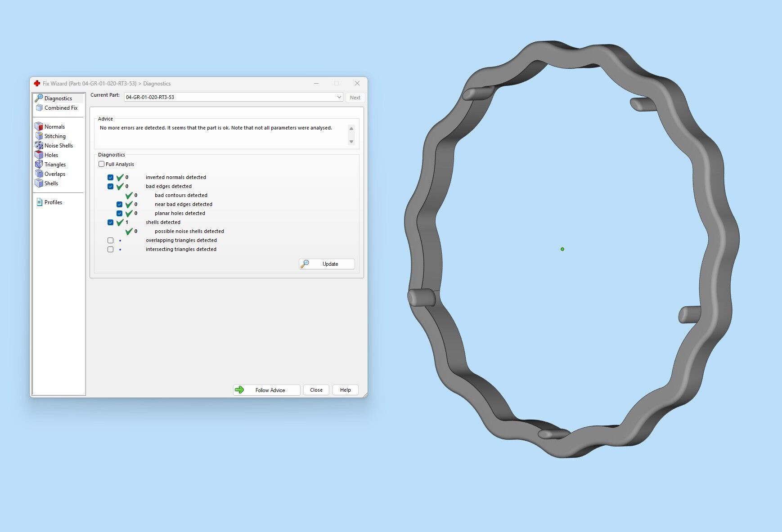The width and height of the screenshot is (782, 532).
Task: Click 'possible noise shells detected' text
Action: [x=189, y=231]
